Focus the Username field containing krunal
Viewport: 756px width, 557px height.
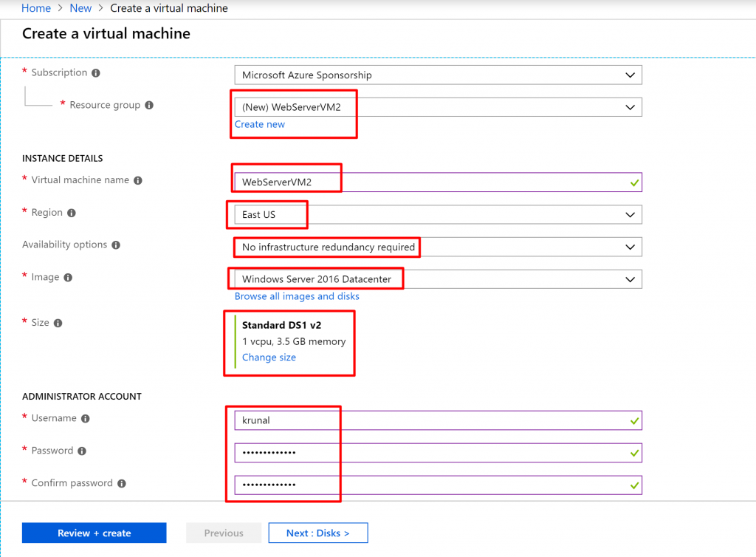pyautogui.click(x=438, y=420)
